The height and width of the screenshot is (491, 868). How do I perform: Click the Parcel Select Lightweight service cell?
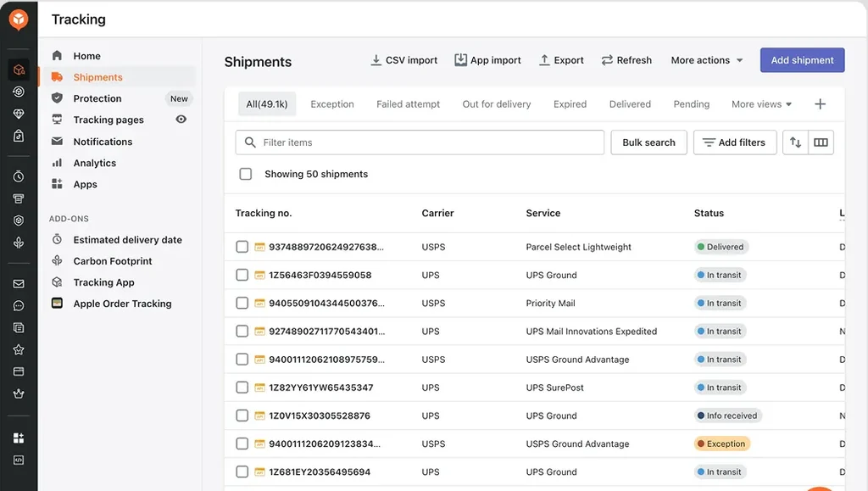[x=578, y=247]
